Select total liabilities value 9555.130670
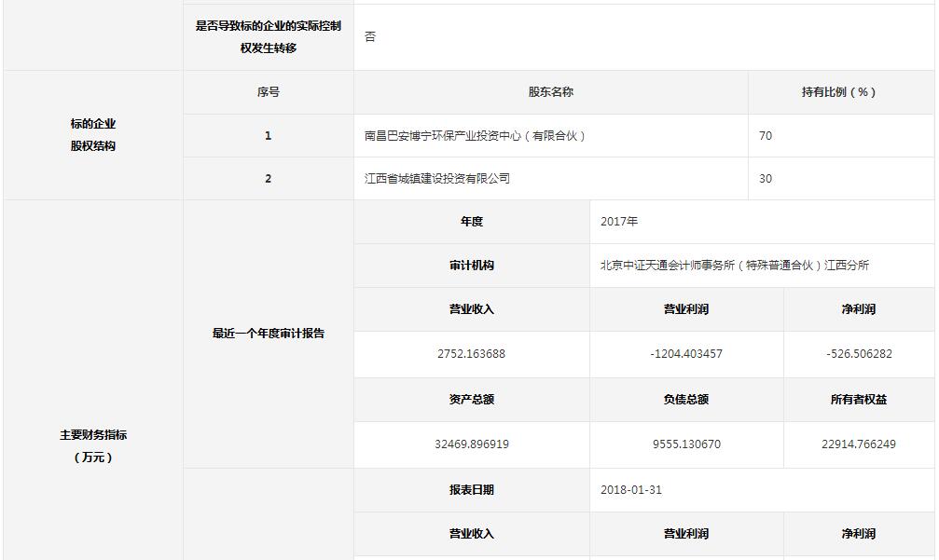The image size is (939, 560). [x=686, y=444]
